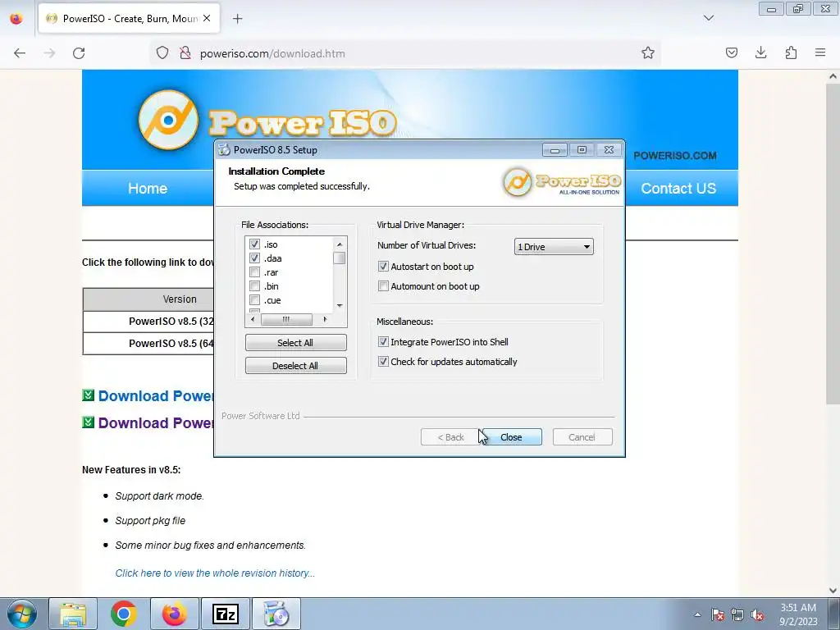Click the file list horizontal scrollbar thumb
This screenshot has height=630, width=840.
coord(286,319)
